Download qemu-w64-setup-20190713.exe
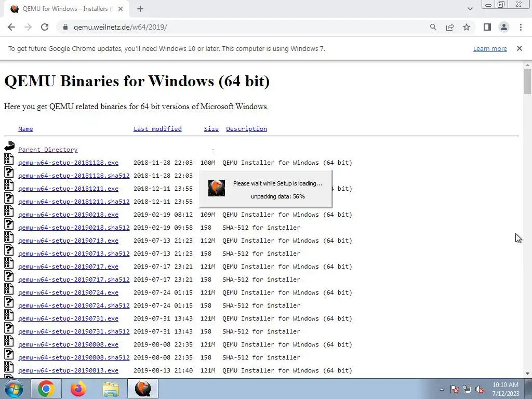This screenshot has width=532, height=399. [68, 241]
